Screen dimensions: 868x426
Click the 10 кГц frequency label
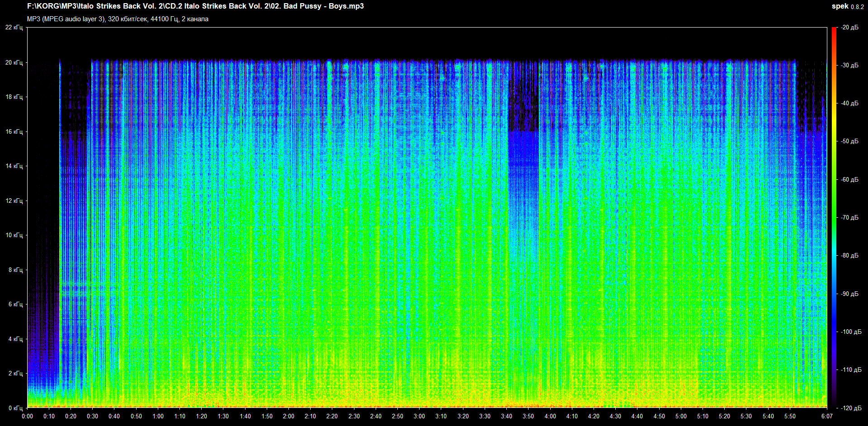coord(14,235)
